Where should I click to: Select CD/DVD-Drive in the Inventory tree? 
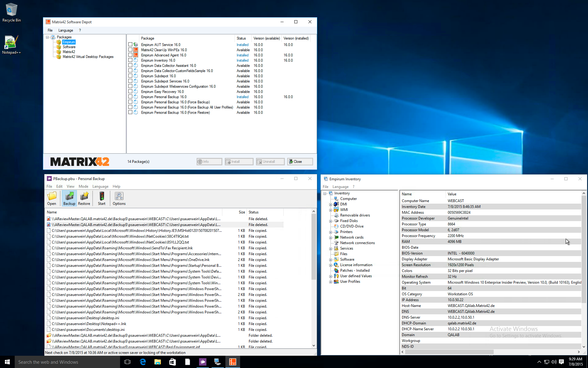[x=352, y=226]
